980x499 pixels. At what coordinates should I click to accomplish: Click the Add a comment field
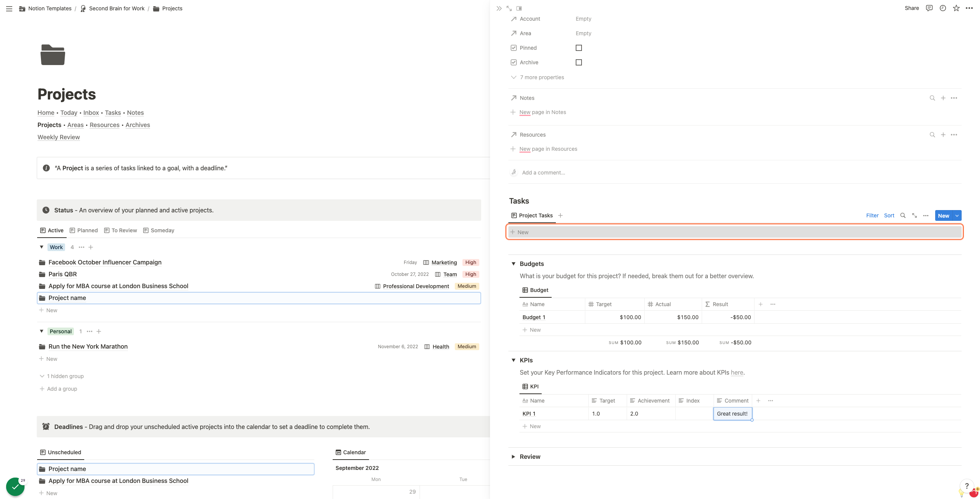544,173
